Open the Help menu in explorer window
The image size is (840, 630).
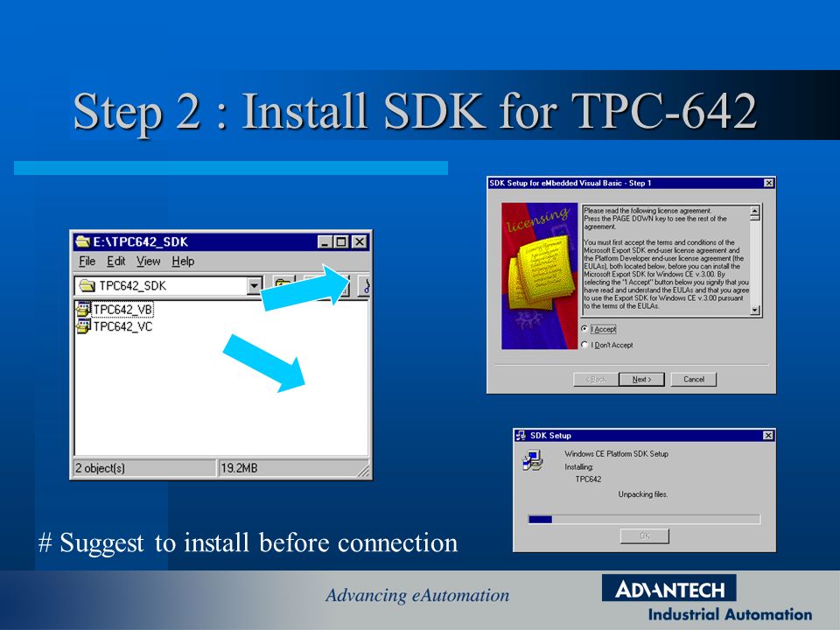click(x=183, y=262)
